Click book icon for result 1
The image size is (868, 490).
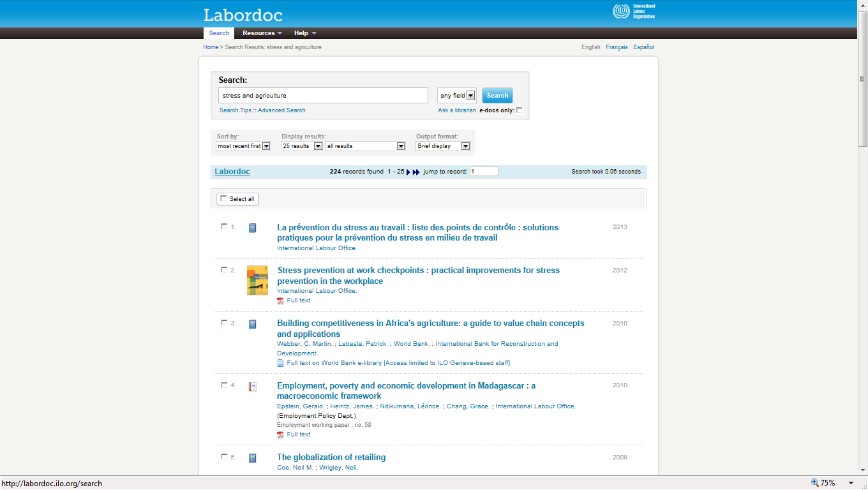[x=252, y=228]
